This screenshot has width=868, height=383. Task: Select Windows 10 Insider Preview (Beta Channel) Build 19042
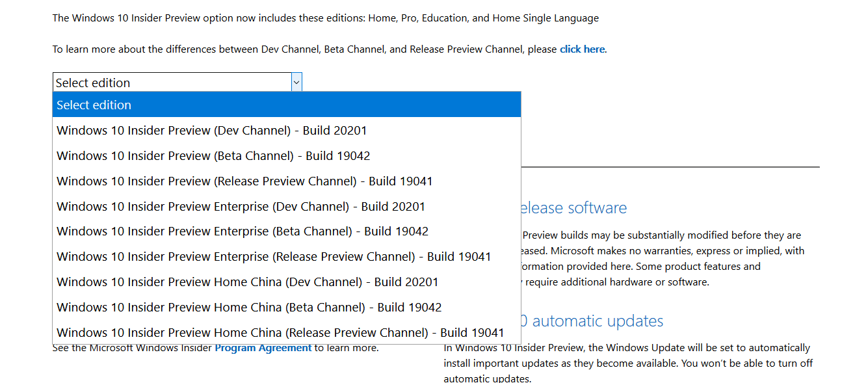coord(287,155)
